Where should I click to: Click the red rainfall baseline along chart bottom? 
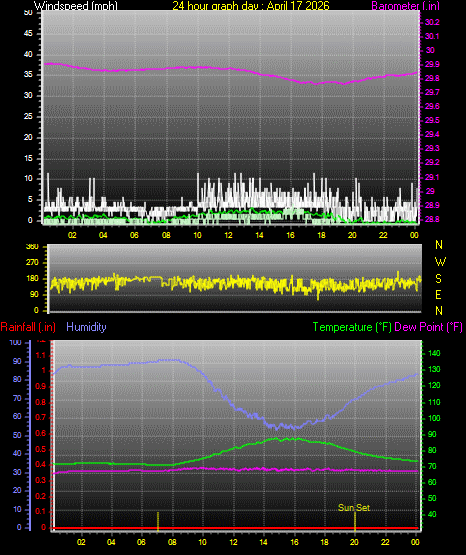click(236, 528)
